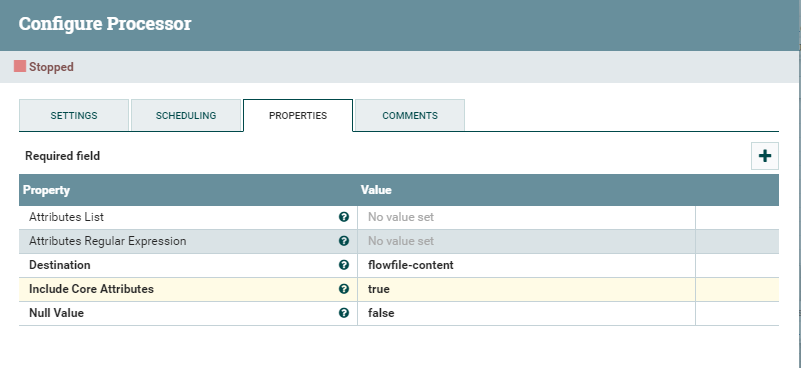The image size is (801, 368).
Task: Select the Attributes List property name
Action: coord(66,217)
